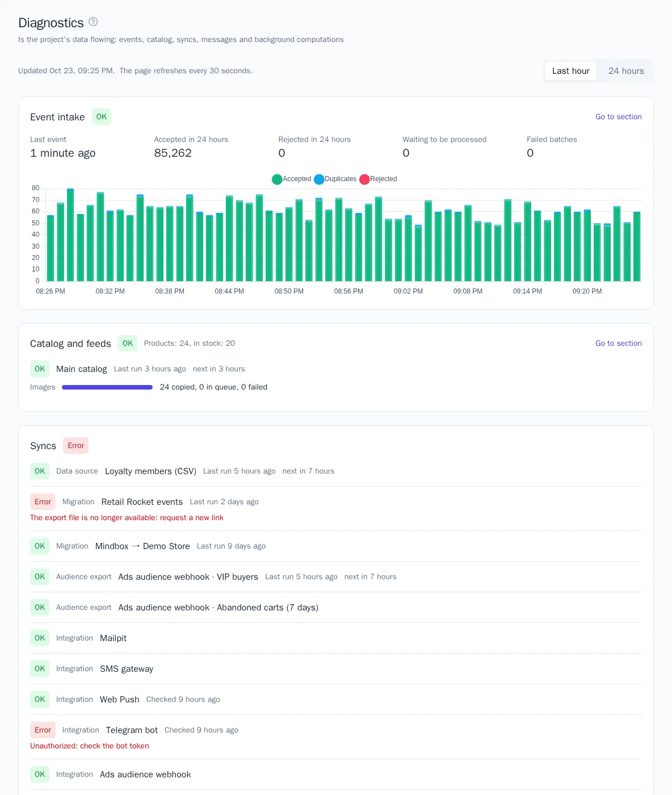Viewport: 672px width, 795px height.
Task: Select the Web Push integration
Action: tap(119, 699)
